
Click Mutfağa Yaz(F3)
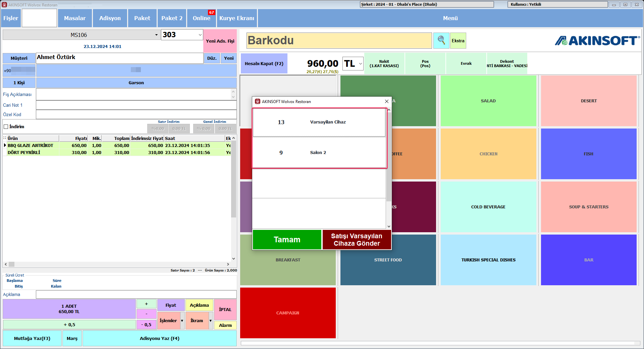coord(32,338)
